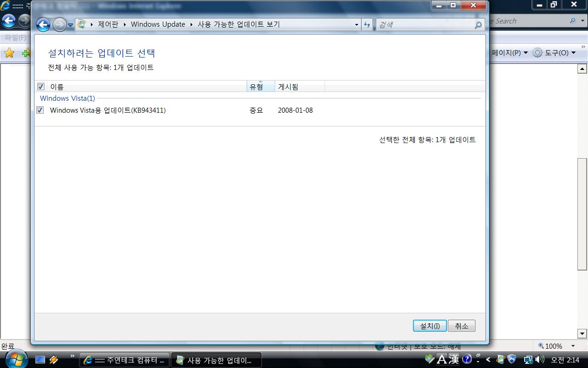The width and height of the screenshot is (588, 368).
Task: Click the Internet Explorer favorites star icon
Action: tap(9, 53)
